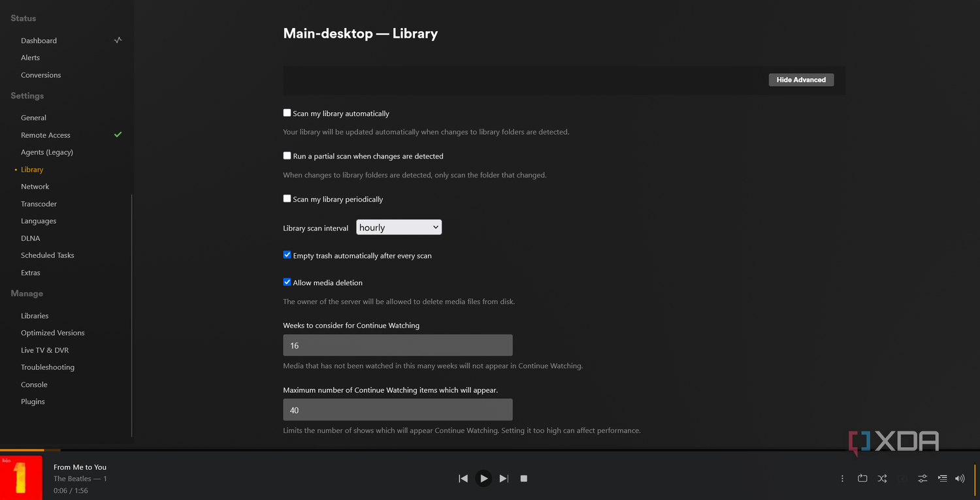This screenshot has height=500, width=980.
Task: Click the Dashboard activity pulse icon
Action: (x=118, y=40)
